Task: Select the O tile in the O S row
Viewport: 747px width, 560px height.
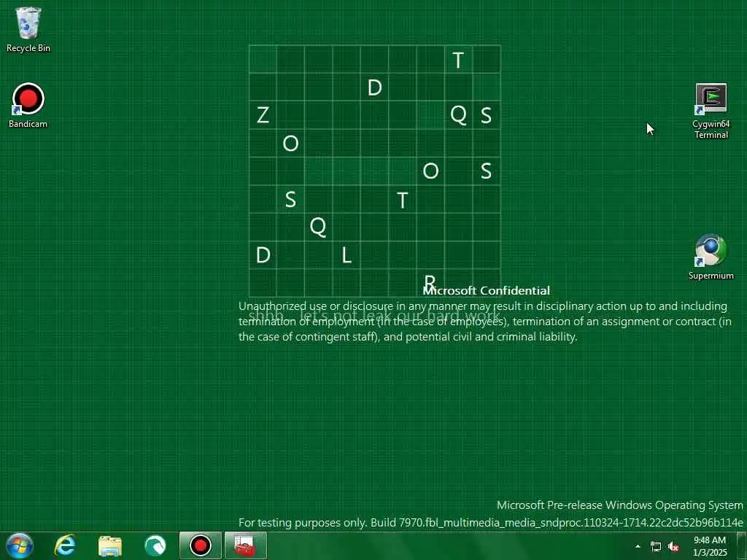Action: (430, 171)
